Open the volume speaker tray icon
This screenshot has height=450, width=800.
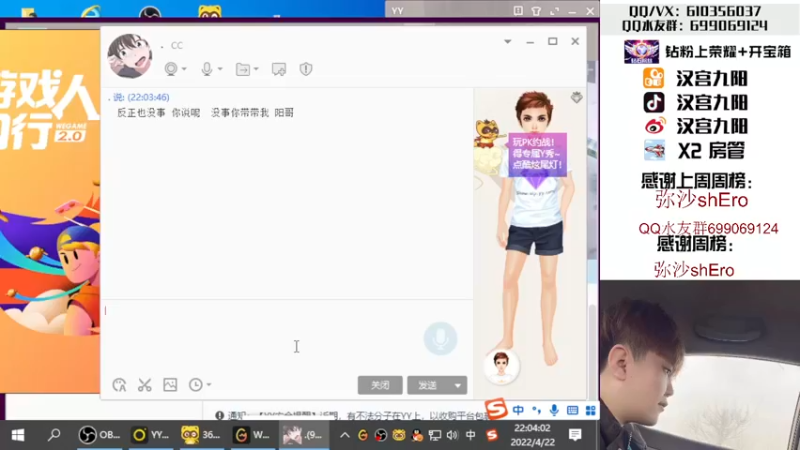453,435
